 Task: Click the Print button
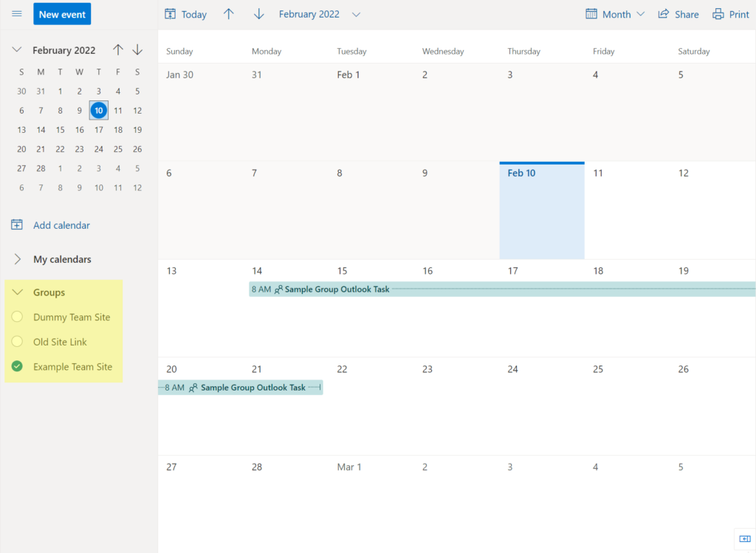[x=731, y=15]
